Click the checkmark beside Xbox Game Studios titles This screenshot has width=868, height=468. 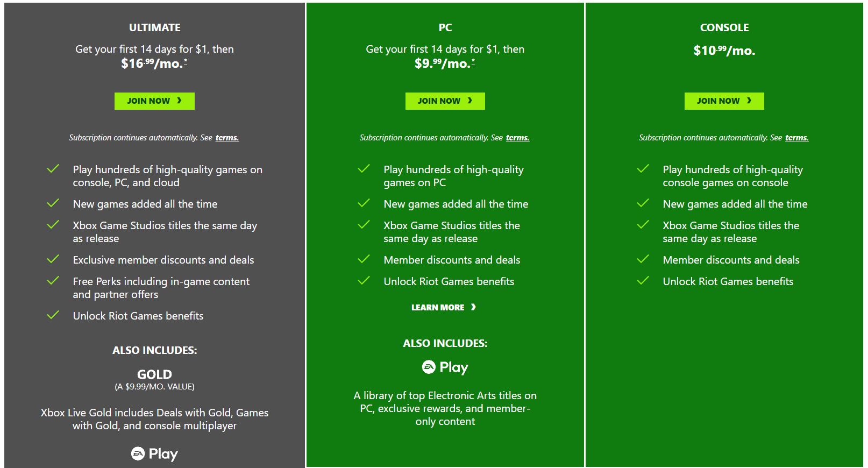(53, 225)
